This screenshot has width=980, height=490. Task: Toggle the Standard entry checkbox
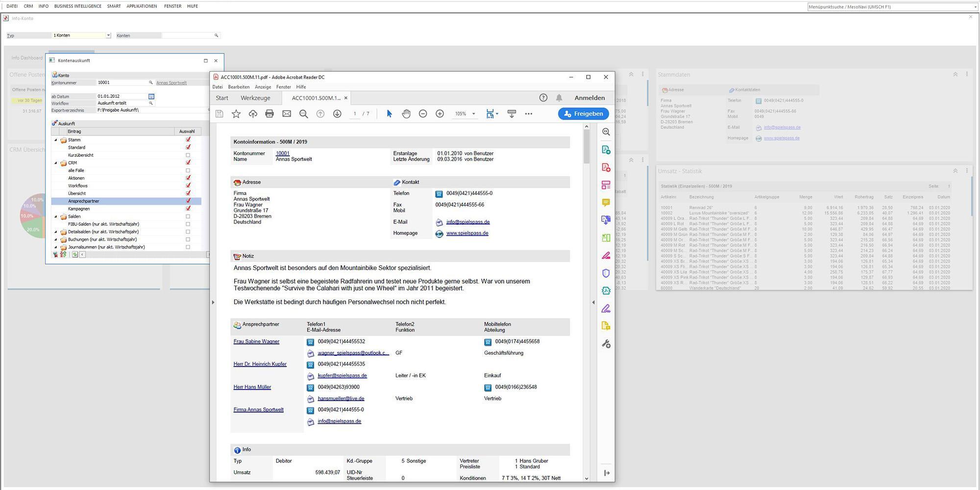pyautogui.click(x=188, y=147)
